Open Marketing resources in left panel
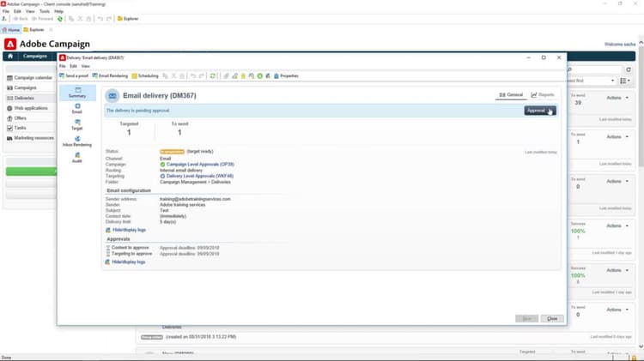This screenshot has height=361, width=644. [x=30, y=138]
